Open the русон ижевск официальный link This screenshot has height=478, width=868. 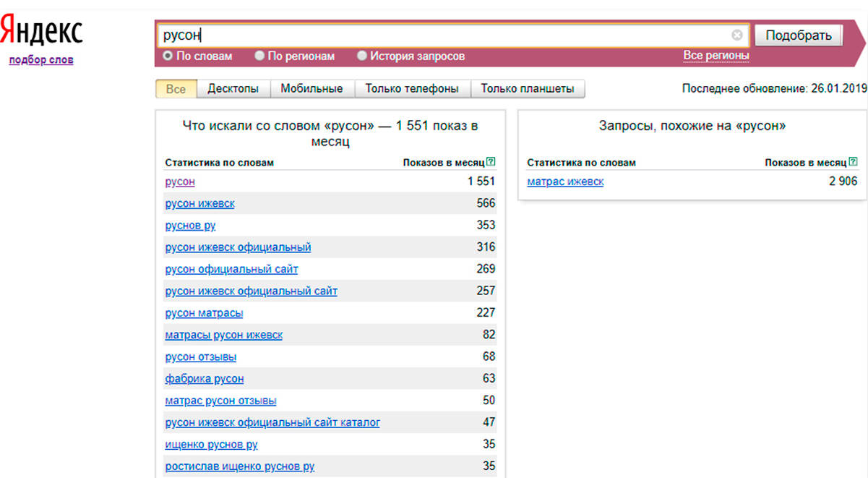coord(238,247)
